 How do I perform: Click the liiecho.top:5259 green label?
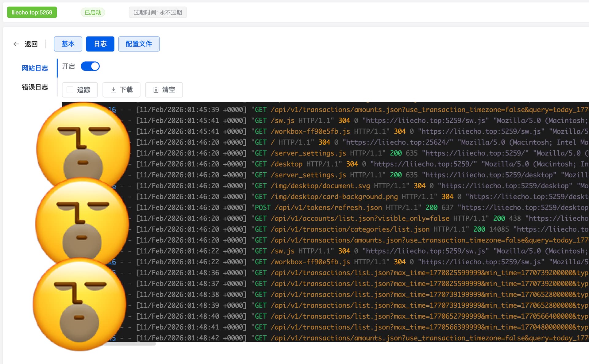pos(32,12)
